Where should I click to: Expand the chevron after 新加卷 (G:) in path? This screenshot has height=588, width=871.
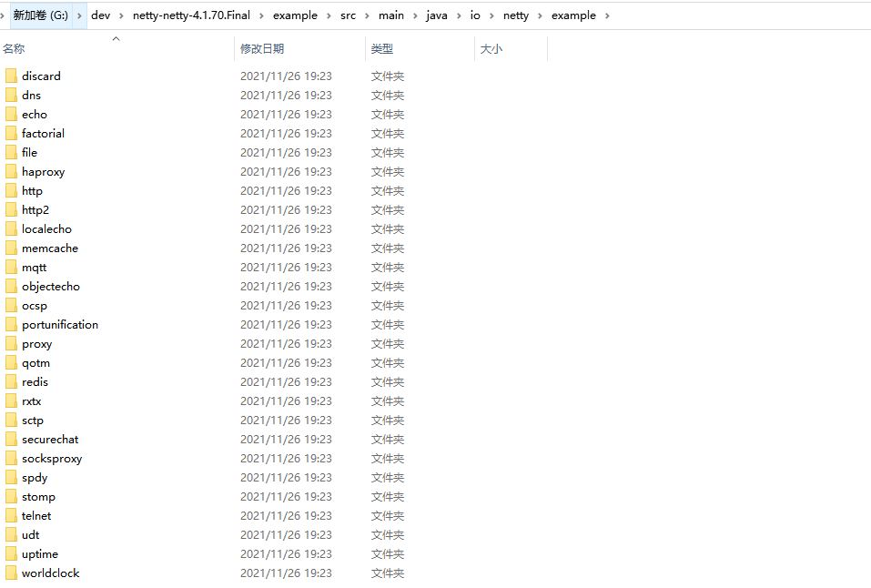(79, 15)
